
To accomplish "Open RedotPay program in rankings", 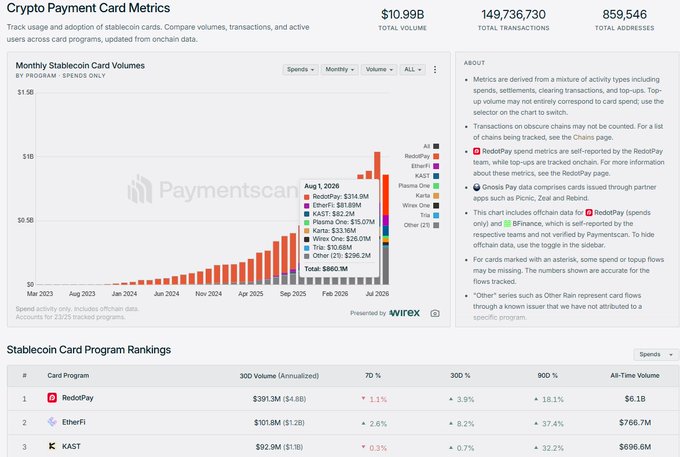I will pyautogui.click(x=78, y=398).
